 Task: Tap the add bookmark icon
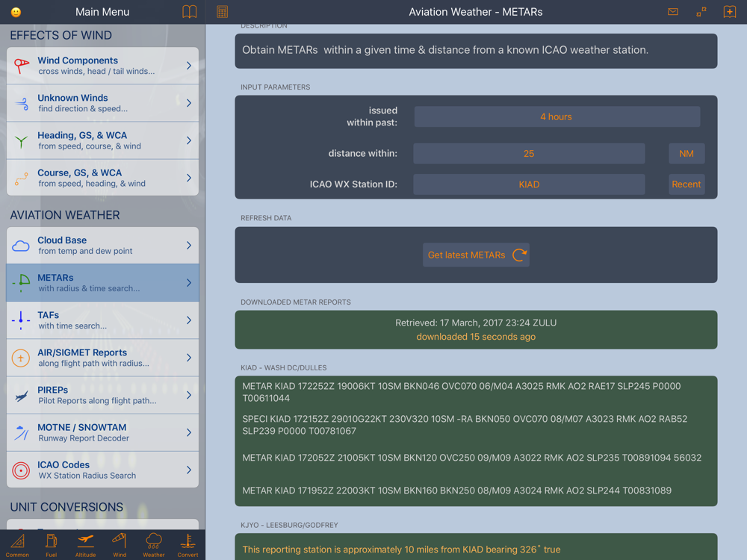(729, 11)
